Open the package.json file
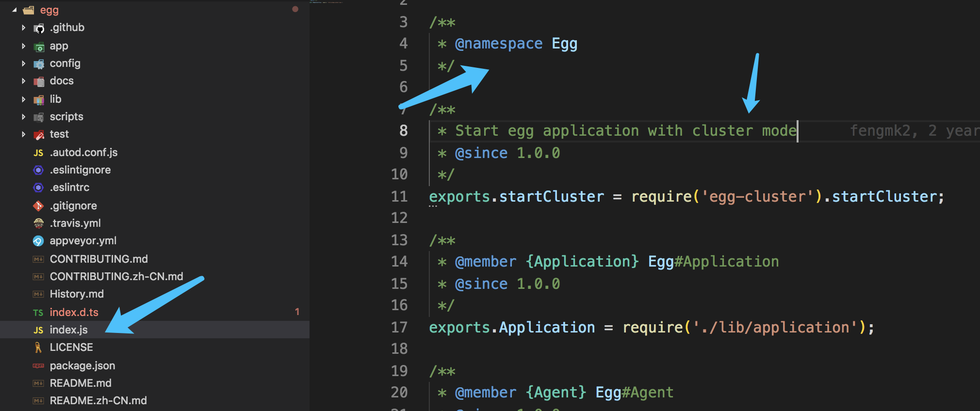The image size is (980, 411). click(82, 366)
